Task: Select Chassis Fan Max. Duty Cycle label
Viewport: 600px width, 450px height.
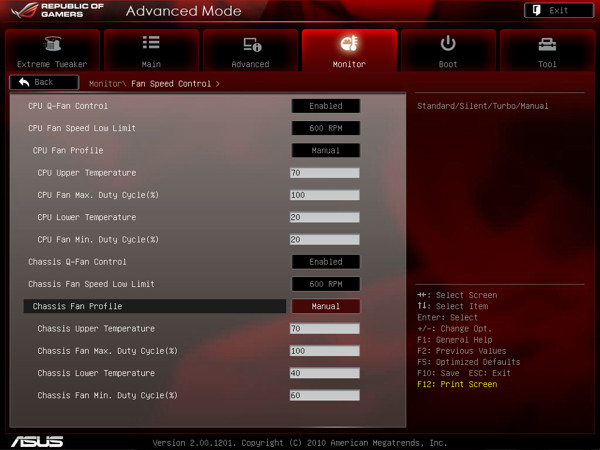Action: [x=107, y=351]
